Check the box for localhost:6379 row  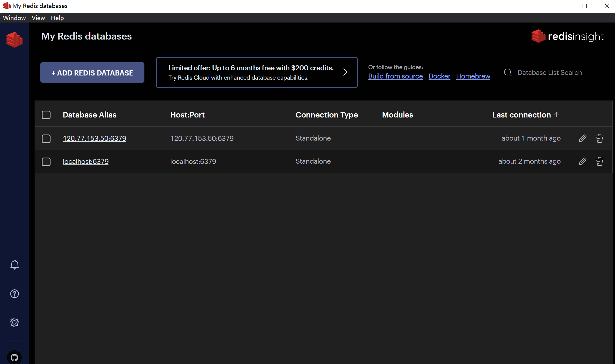[x=46, y=162]
